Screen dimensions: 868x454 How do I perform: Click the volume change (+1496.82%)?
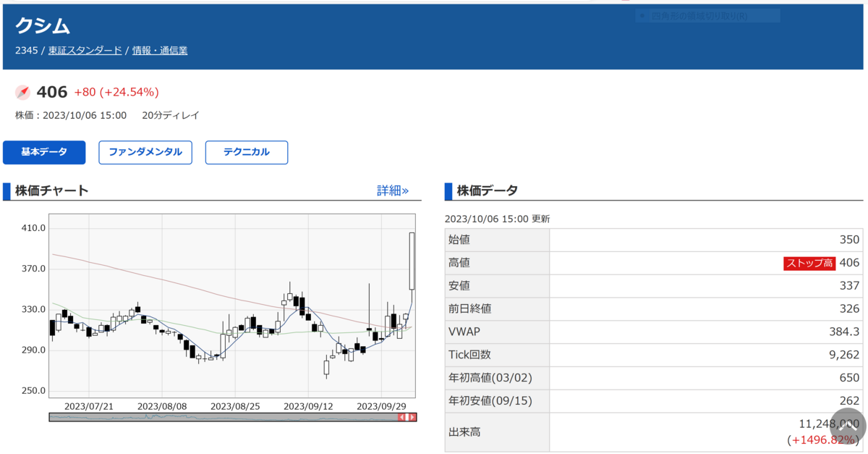coord(823,440)
